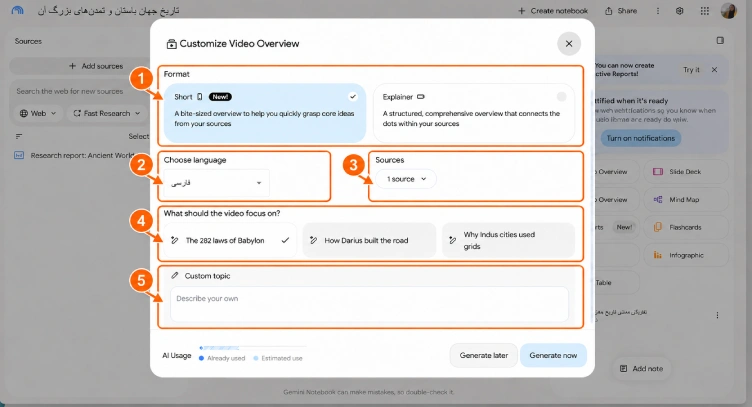Click the globe icon on Web chip
This screenshot has height=407, width=752.
[x=24, y=114]
